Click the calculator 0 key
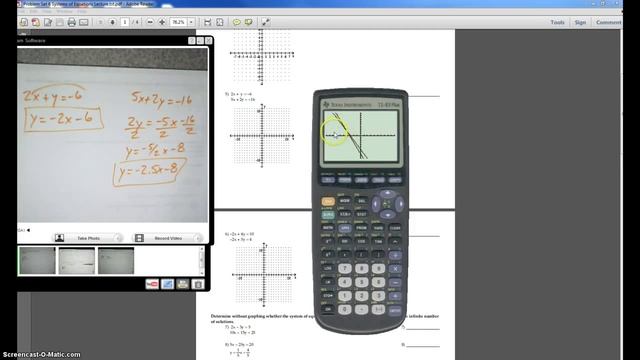Viewport: 640px width, 360px height. pos(345,309)
